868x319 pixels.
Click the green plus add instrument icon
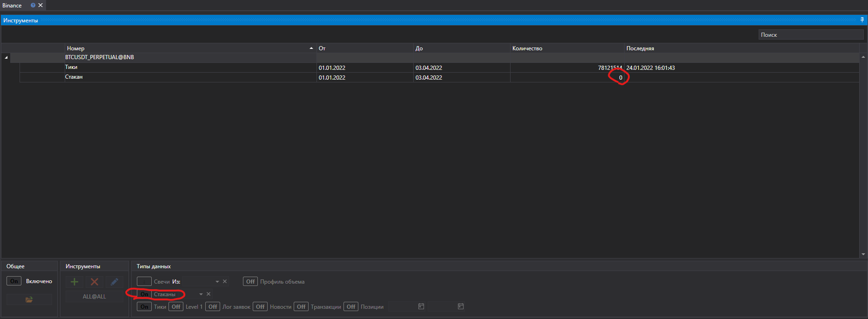[x=74, y=282]
